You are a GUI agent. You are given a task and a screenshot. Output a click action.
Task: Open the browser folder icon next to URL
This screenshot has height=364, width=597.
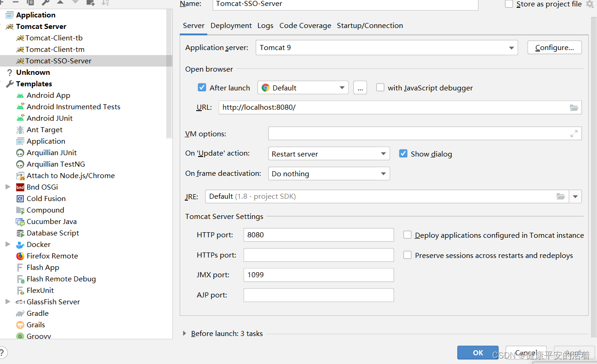click(574, 107)
